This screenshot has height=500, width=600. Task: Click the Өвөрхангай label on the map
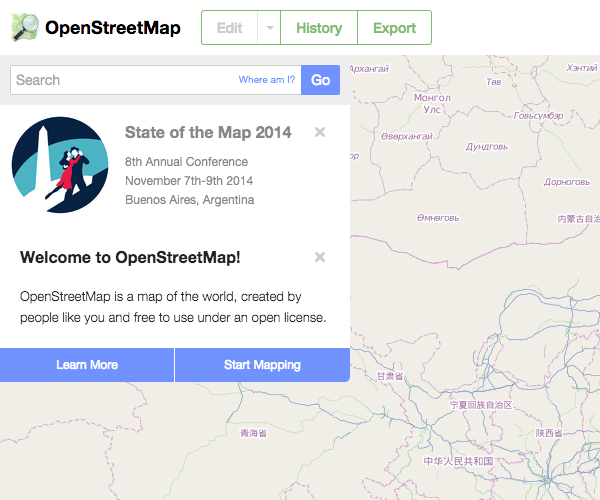[407, 136]
